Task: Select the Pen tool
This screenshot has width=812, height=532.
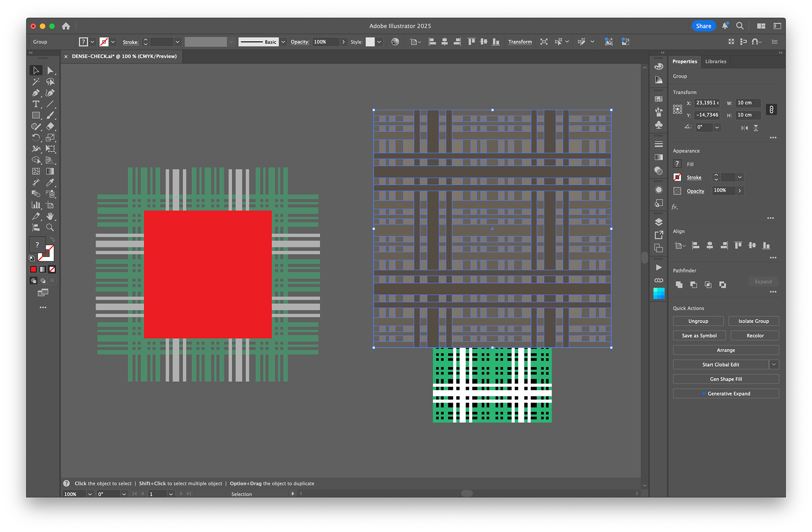Action: click(36, 93)
